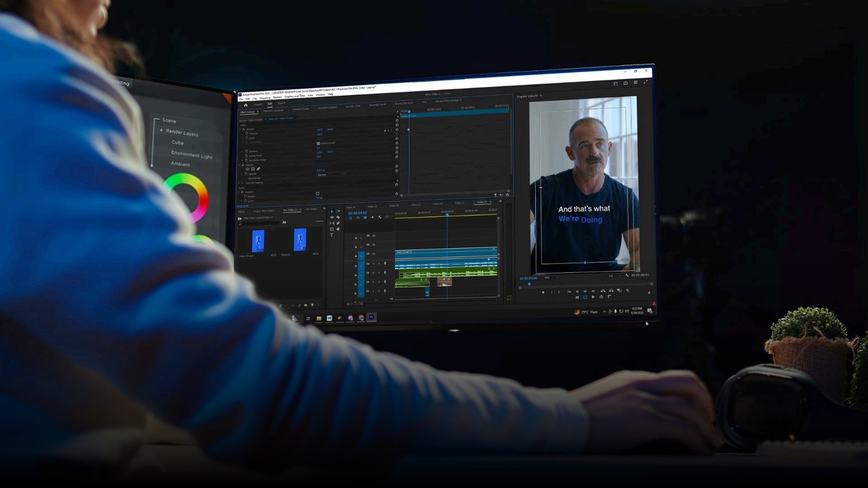Choose the Ripple Edit tool
Image resolution: width=868 pixels, height=488 pixels.
coord(332,217)
